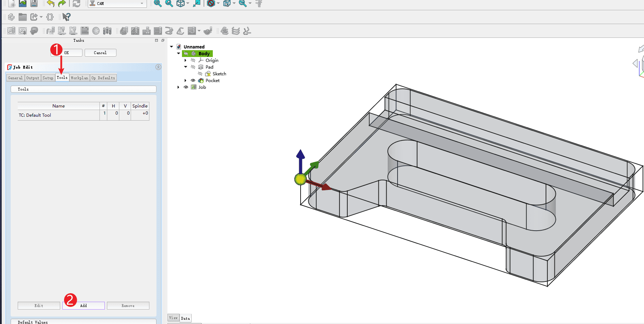Click the Post Process job icon
This screenshot has height=324, width=644.
click(x=23, y=31)
